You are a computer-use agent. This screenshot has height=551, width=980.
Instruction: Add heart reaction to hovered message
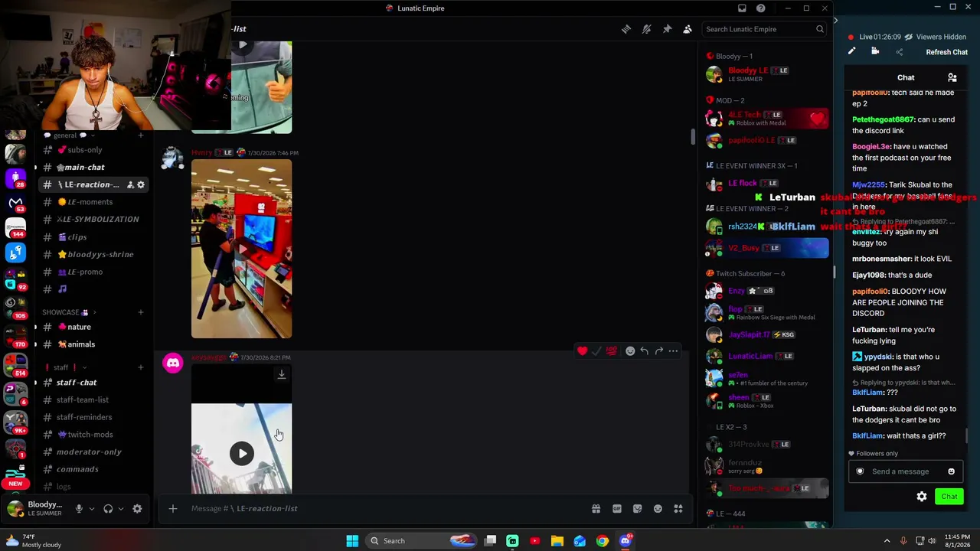pos(583,351)
